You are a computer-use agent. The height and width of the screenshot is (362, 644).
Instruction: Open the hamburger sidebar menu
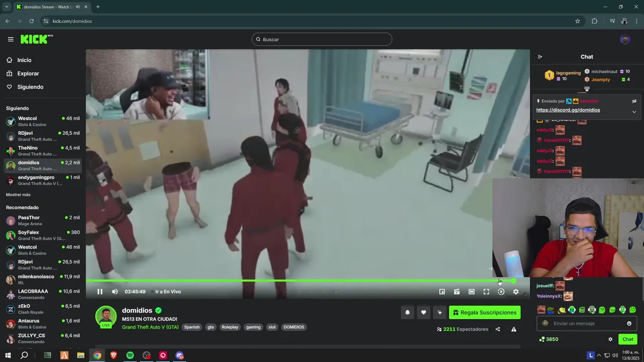pyautogui.click(x=11, y=39)
